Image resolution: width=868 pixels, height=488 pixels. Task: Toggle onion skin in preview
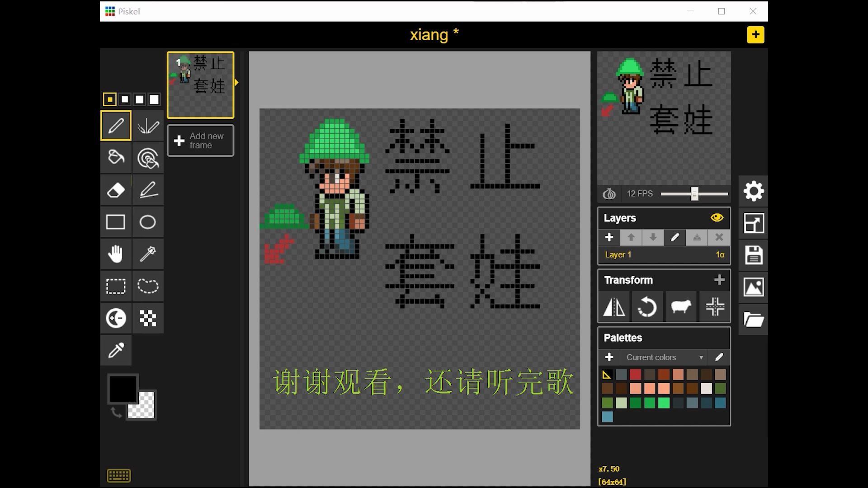coord(609,194)
